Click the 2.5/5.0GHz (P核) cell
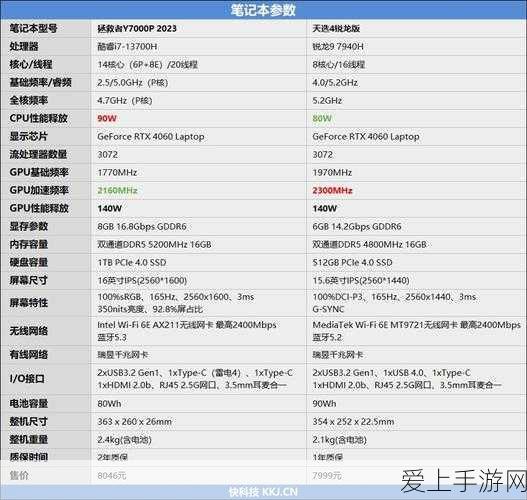 click(x=132, y=83)
